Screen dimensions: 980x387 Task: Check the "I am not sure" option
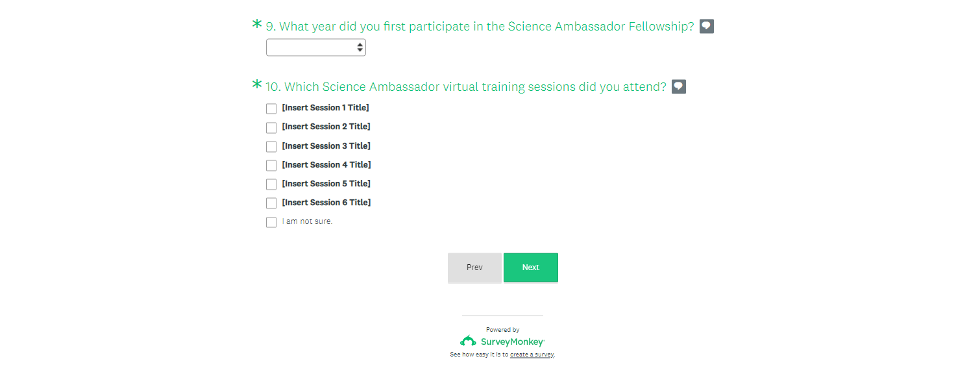tap(271, 222)
